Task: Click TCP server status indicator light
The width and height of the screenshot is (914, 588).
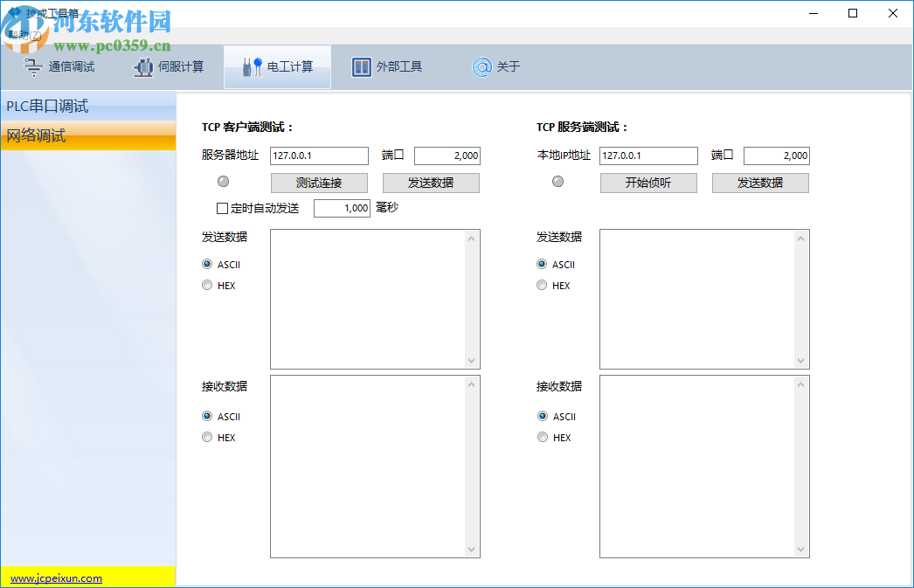Action: (557, 182)
